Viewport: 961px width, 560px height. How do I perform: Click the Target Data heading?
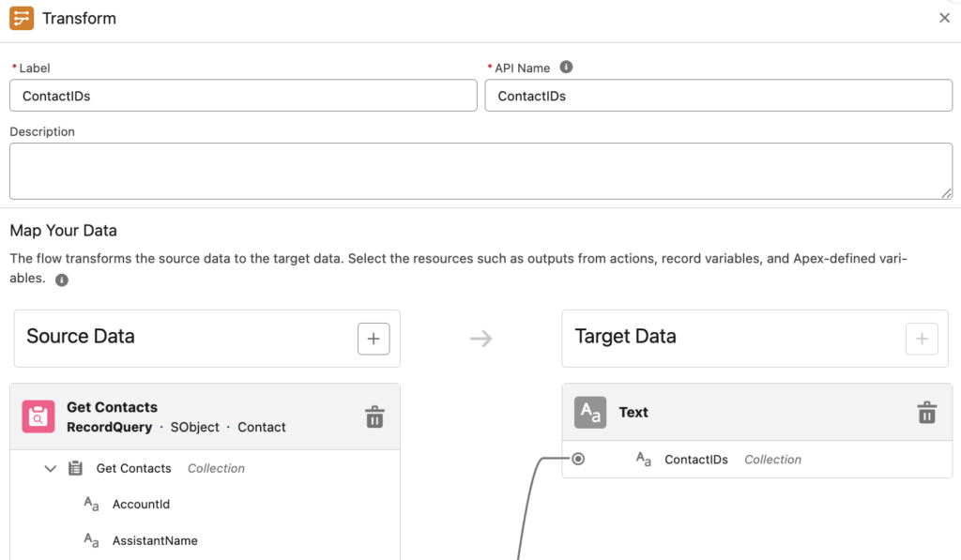click(625, 337)
